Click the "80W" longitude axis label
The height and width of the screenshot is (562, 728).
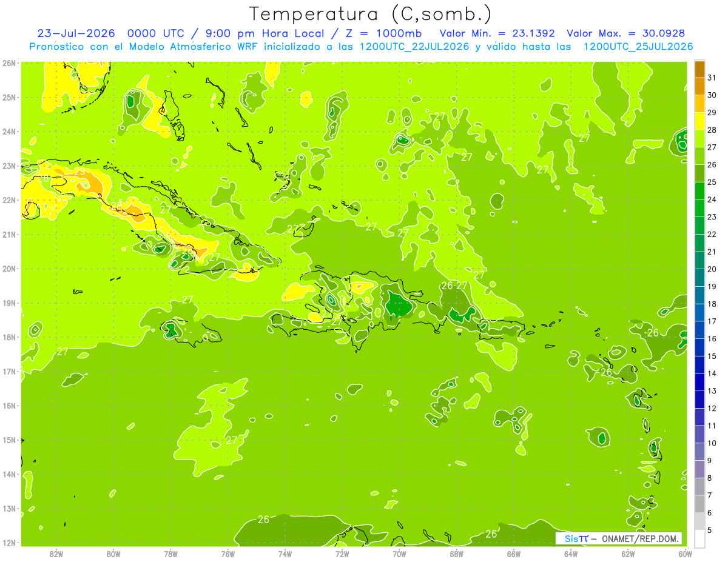coord(113,554)
